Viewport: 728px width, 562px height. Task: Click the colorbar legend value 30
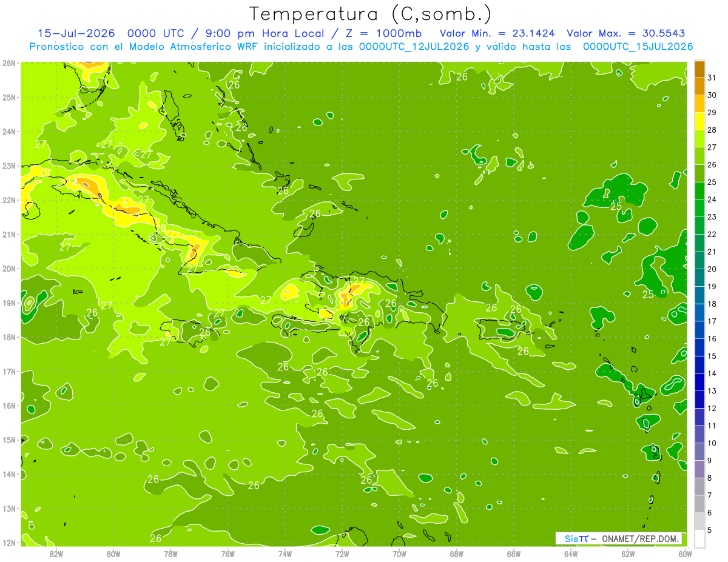(712, 95)
